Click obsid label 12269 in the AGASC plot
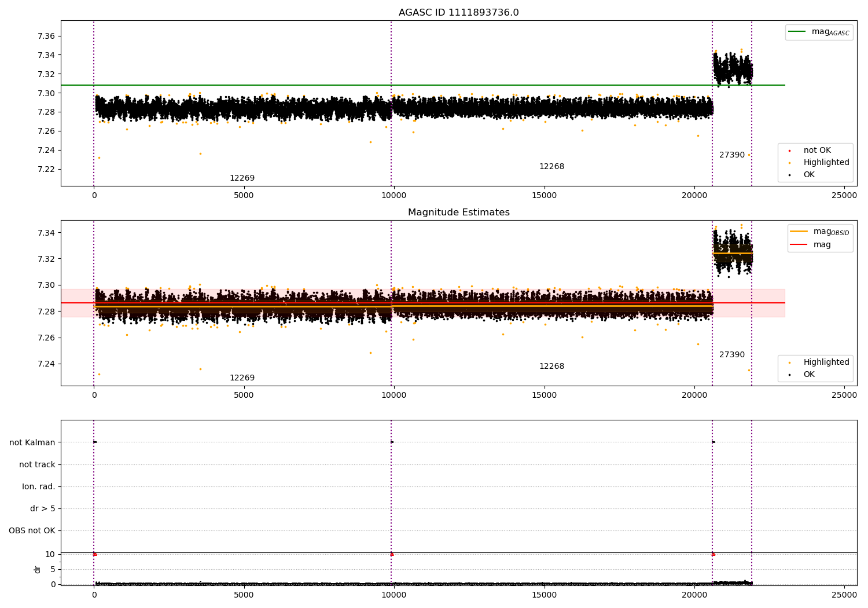Viewport: 868px width, 608px height. [242, 178]
